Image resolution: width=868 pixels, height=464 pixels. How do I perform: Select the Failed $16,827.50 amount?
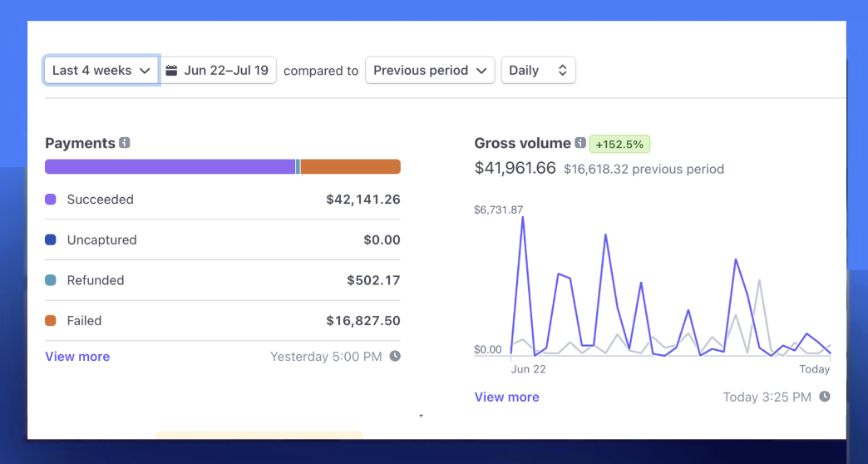pyautogui.click(x=362, y=321)
